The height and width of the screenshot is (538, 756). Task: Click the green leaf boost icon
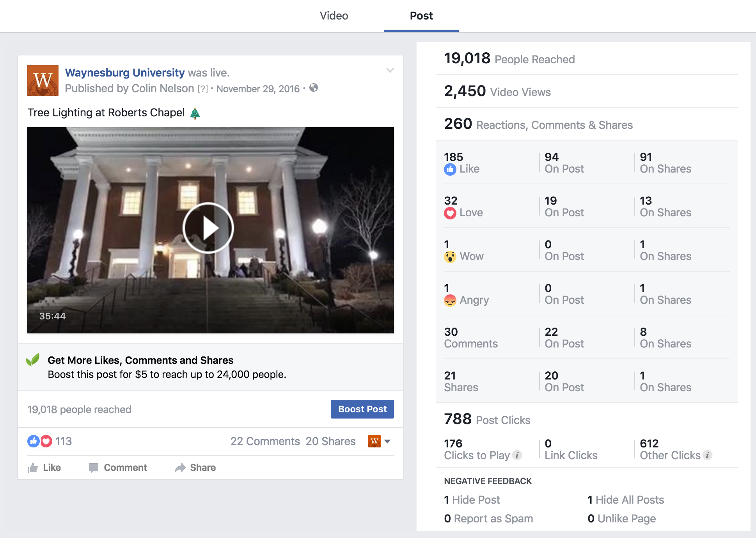33,360
